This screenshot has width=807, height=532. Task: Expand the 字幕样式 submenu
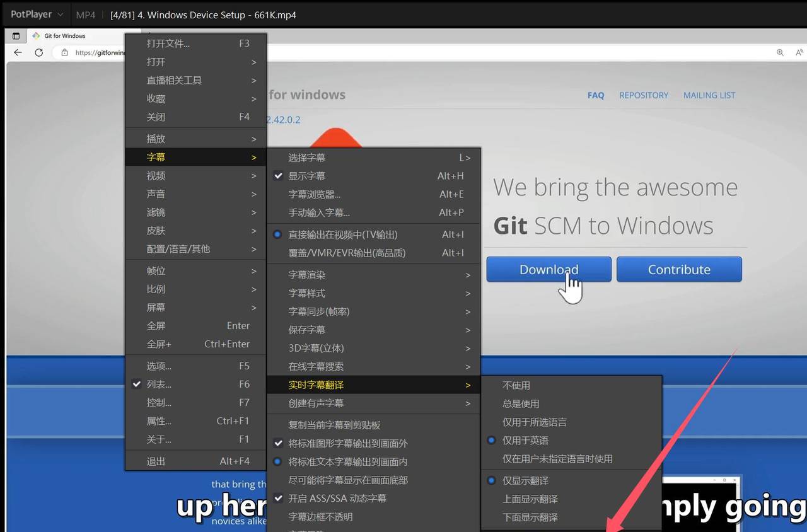click(x=308, y=293)
